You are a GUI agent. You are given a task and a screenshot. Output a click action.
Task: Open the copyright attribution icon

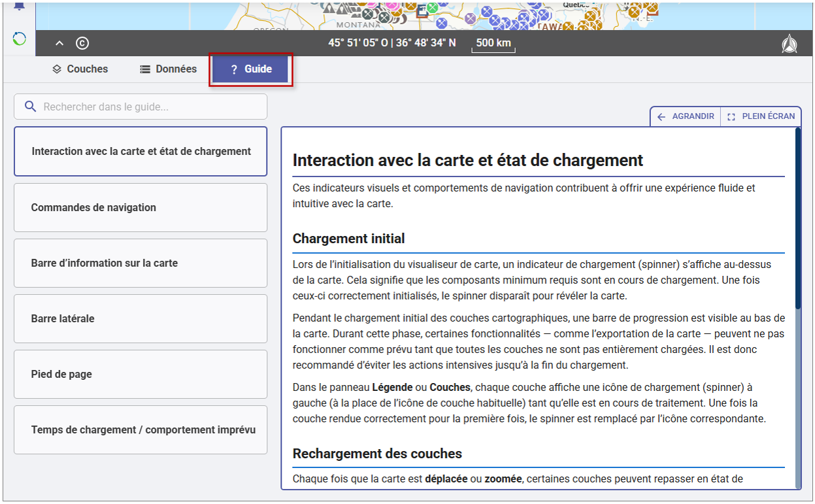82,43
